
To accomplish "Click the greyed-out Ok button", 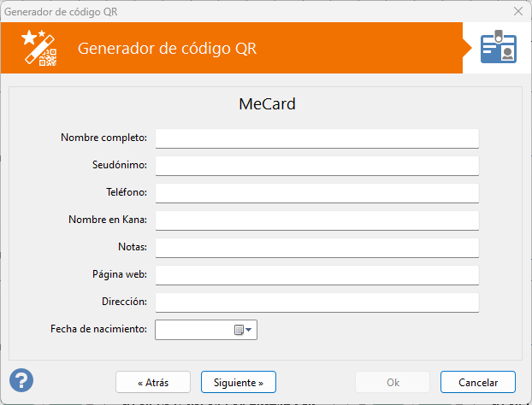I will point(393,381).
